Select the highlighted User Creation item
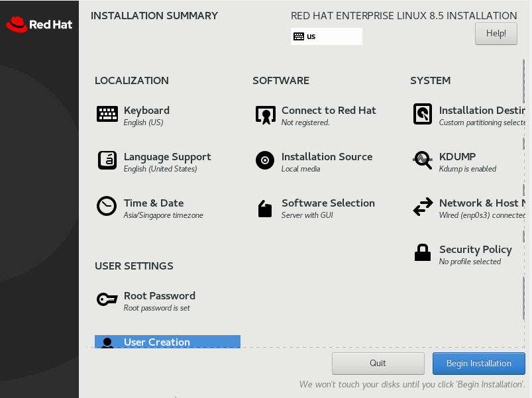Screen dimensions: 532x398 pos(168,342)
